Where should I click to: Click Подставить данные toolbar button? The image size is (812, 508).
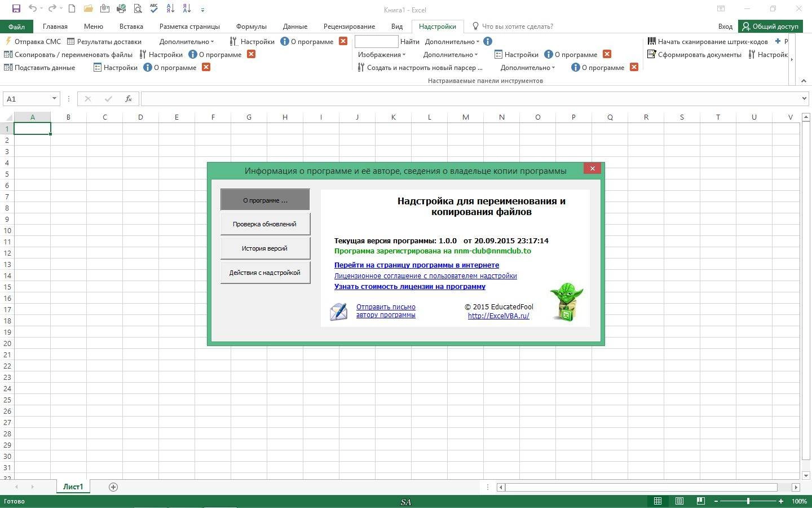point(39,67)
